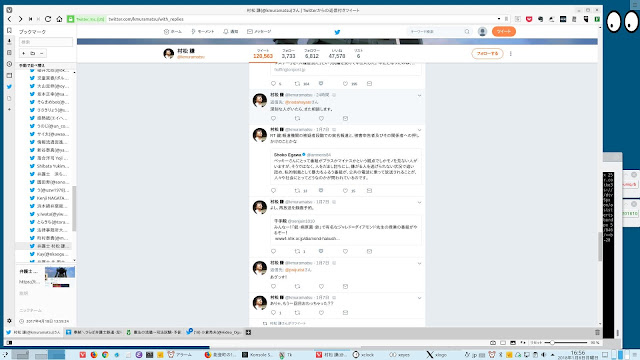Open the Kay(@elcoops bookmark
Screen dimensions: 640x360
[49, 254]
